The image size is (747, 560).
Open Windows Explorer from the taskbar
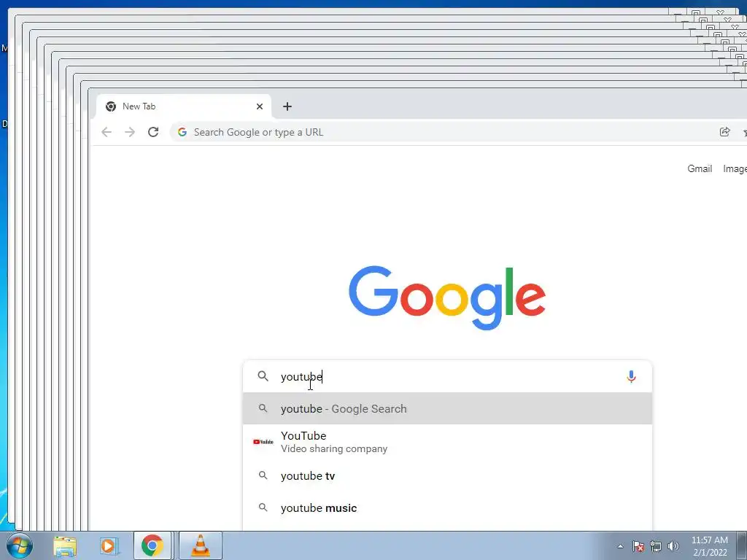(65, 545)
